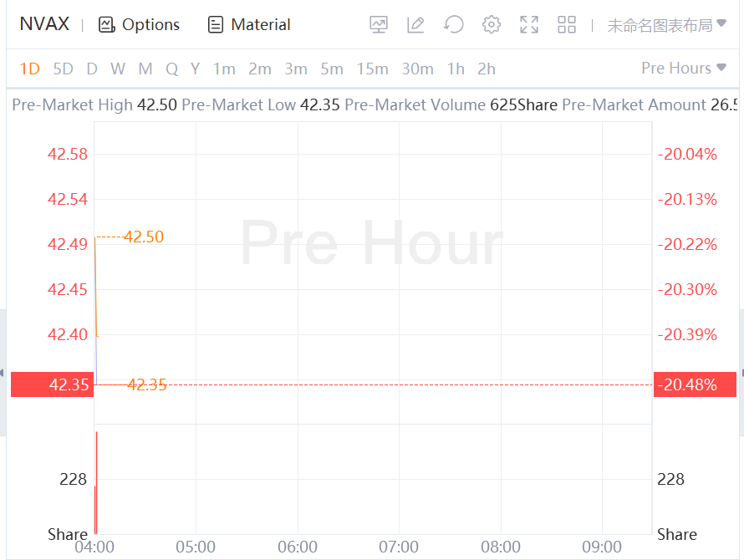Select the 15m interval tab
The image size is (744, 560).
tap(372, 69)
